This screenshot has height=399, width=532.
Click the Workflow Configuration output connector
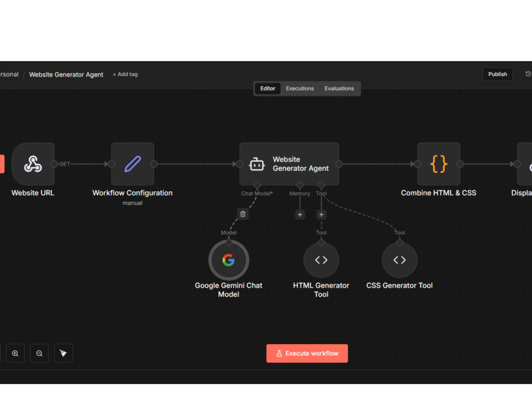154,164
